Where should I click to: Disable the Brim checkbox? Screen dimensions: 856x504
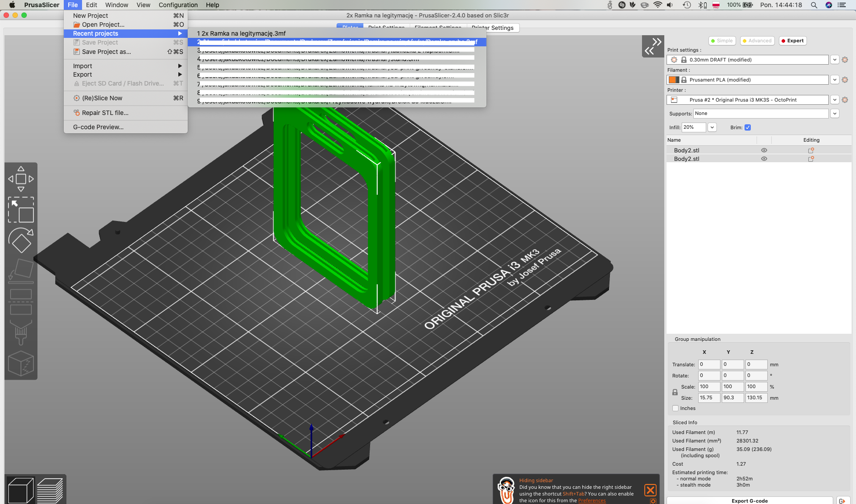pyautogui.click(x=748, y=127)
